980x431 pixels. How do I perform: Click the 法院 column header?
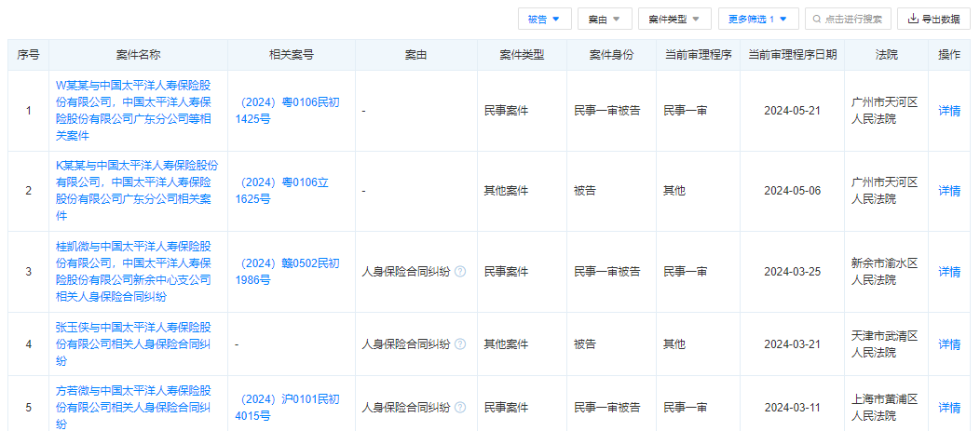click(x=886, y=55)
